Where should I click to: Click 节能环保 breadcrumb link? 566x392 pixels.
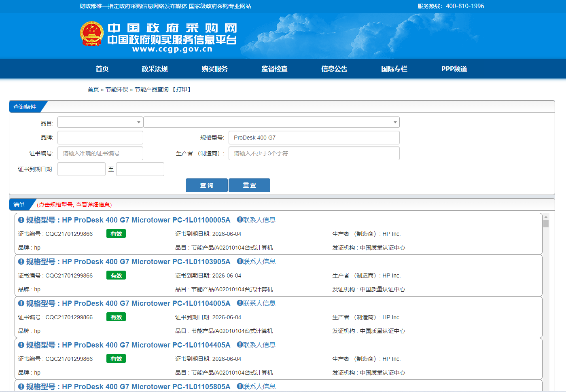point(117,89)
